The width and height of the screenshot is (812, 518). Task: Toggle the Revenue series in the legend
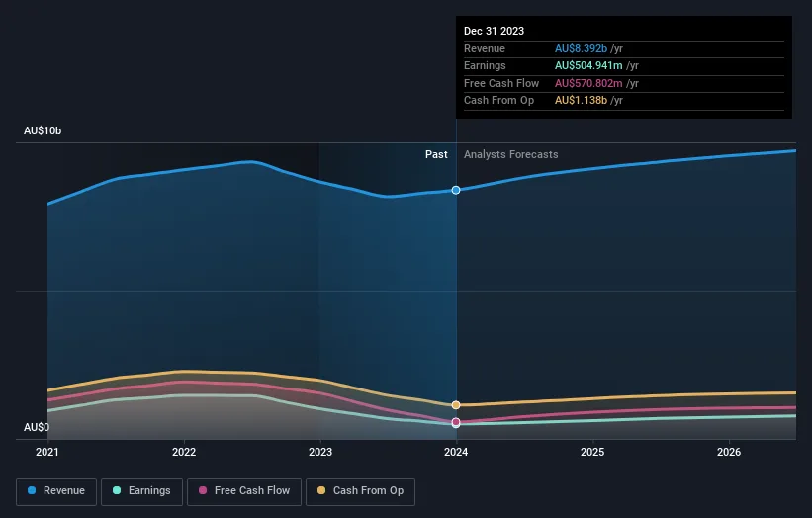tap(56, 490)
